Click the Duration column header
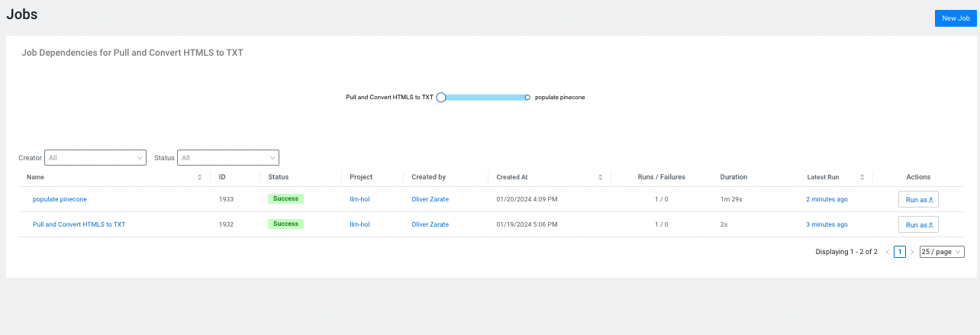This screenshot has width=980, height=335. [x=733, y=177]
